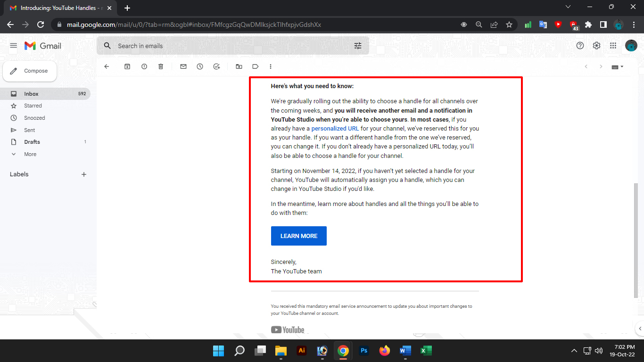Show hidden system tray icons
Viewport: 644px width, 362px height.
pyautogui.click(x=574, y=351)
